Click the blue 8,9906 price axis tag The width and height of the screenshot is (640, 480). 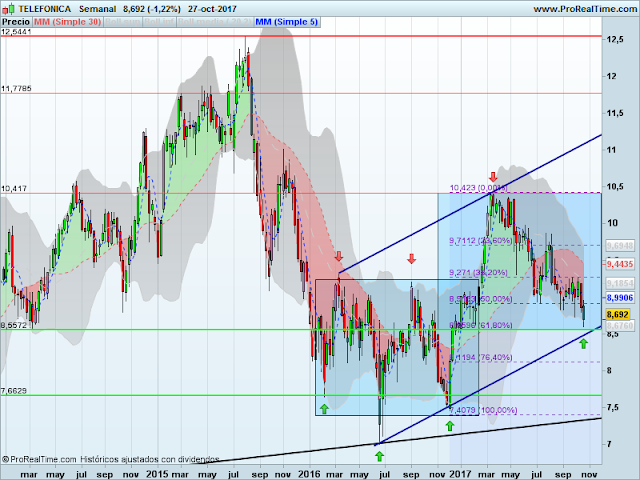click(x=620, y=298)
